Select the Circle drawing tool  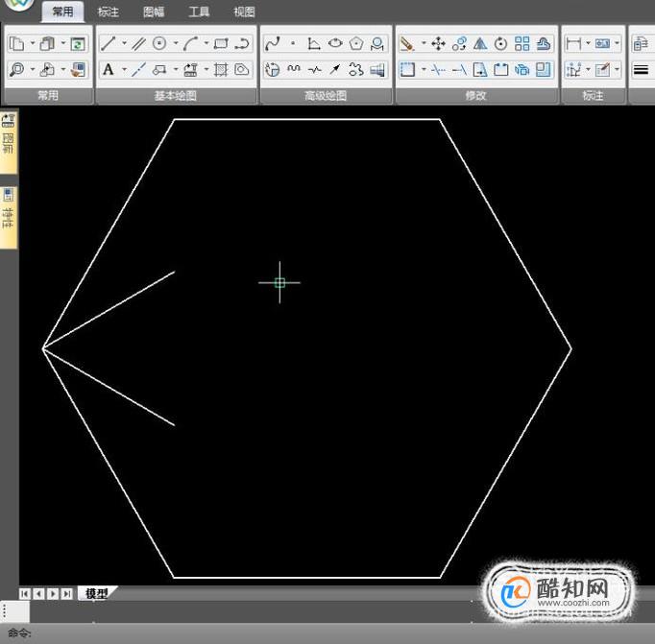[159, 43]
